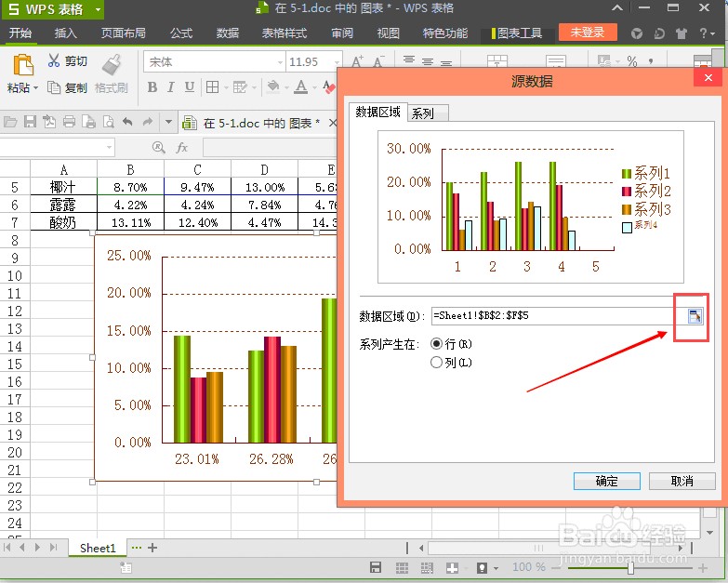Screen dimensions: 728x583
Task: Expand the quick access toolbar customize arrow
Action: (x=168, y=122)
